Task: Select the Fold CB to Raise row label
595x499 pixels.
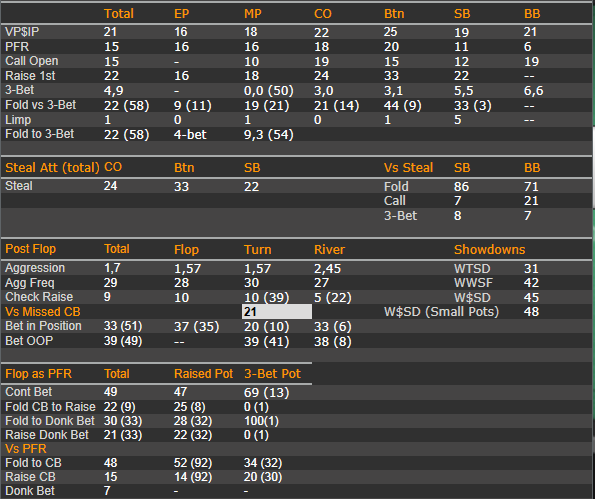Action: (x=50, y=407)
